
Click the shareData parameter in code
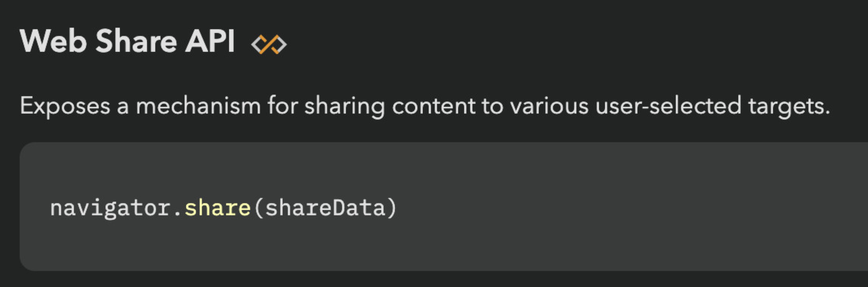click(x=325, y=208)
